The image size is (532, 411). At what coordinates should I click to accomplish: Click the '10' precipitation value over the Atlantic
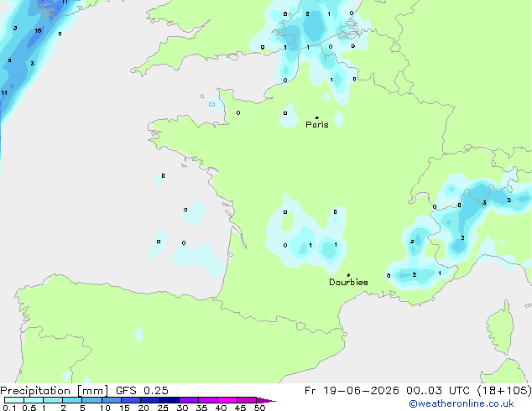(x=38, y=31)
